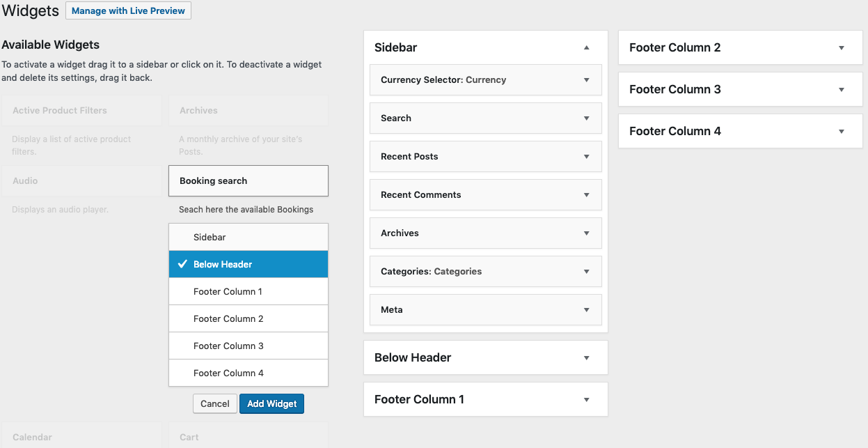Choose Footer Column 1 for Booking search
Image resolution: width=868 pixels, height=448 pixels.
(248, 291)
